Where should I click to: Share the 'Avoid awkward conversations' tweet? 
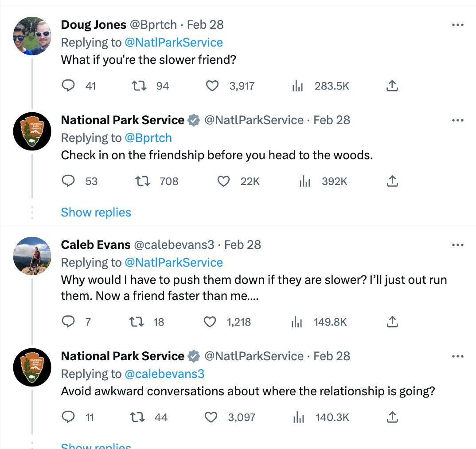(x=392, y=417)
